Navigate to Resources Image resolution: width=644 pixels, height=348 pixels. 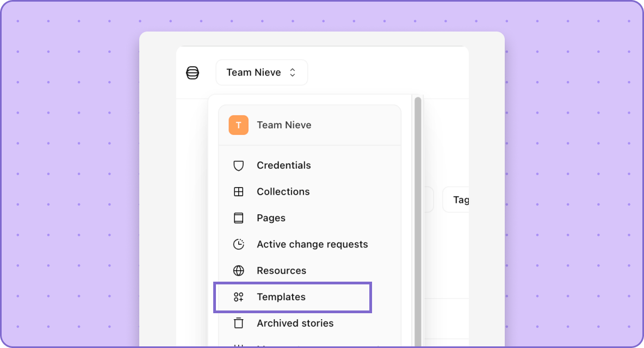tap(281, 271)
